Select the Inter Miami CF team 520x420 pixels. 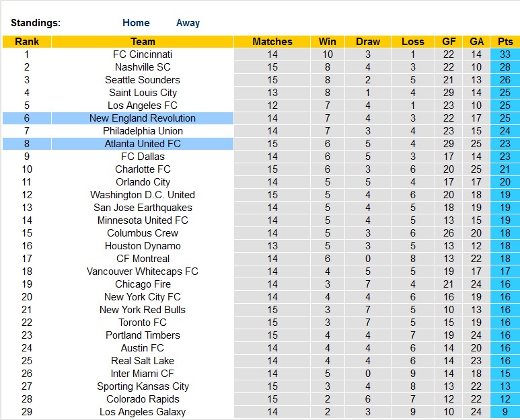click(x=143, y=374)
